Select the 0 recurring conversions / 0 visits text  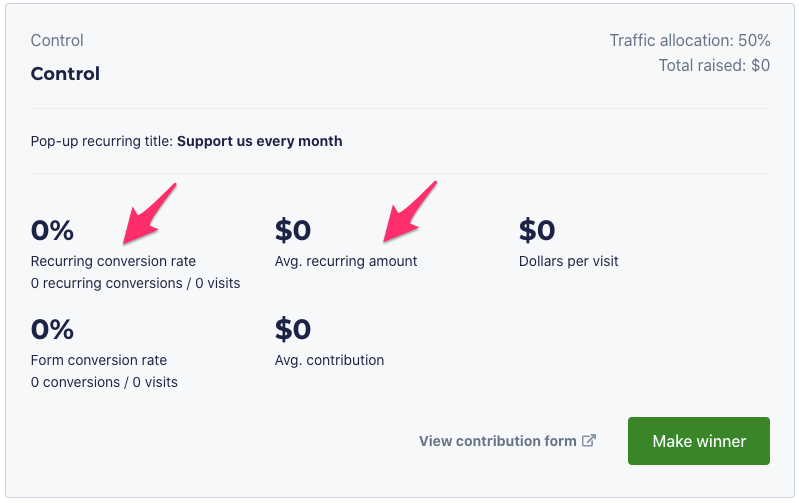[135, 283]
